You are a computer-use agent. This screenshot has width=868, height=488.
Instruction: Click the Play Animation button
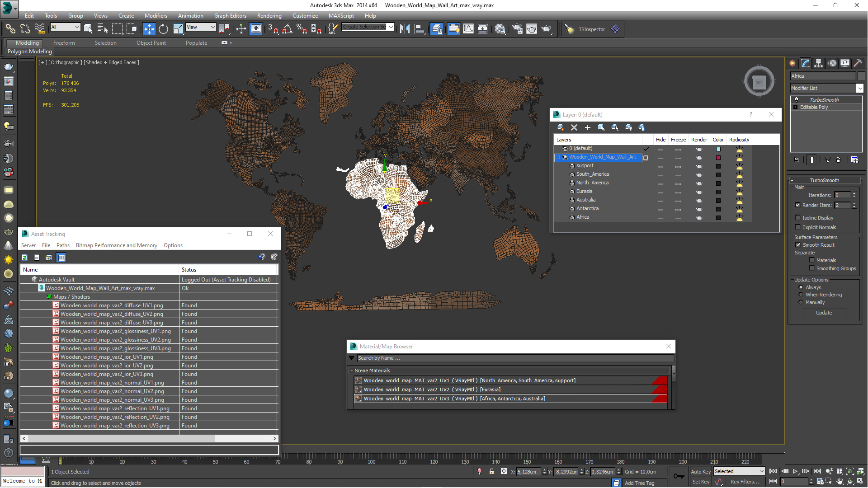[795, 471]
